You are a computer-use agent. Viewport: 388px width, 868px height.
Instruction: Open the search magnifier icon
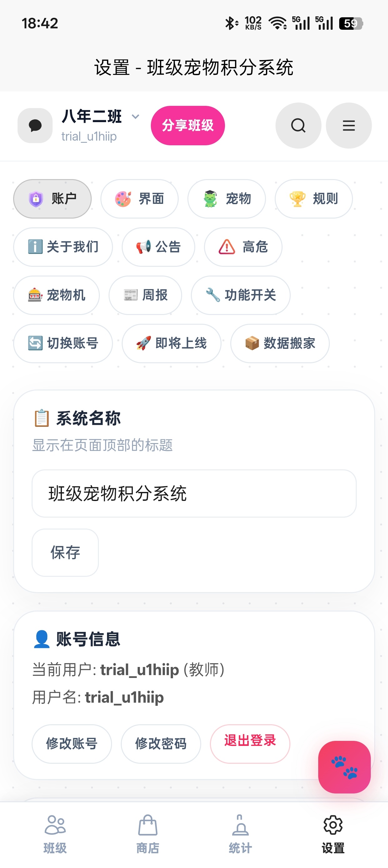click(298, 125)
